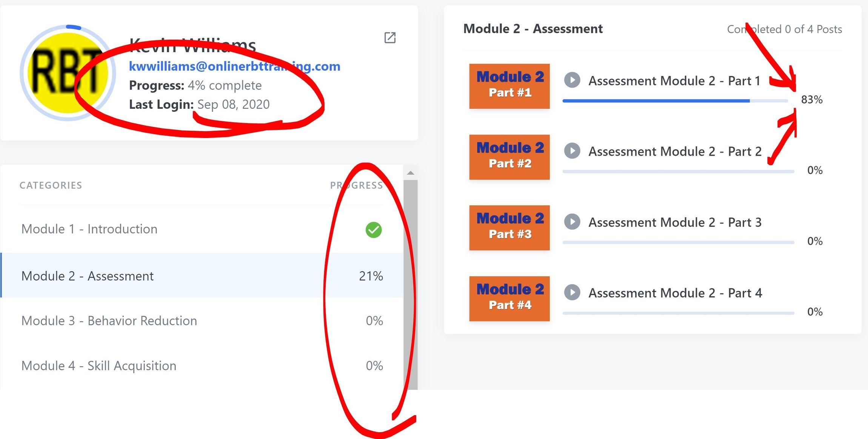The width and height of the screenshot is (868, 439).
Task: Click the Assessment Module 2 - Part 3 title
Action: tap(675, 222)
